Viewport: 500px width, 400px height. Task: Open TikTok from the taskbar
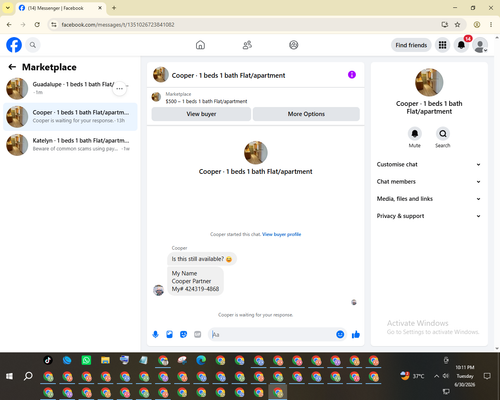tap(48, 360)
